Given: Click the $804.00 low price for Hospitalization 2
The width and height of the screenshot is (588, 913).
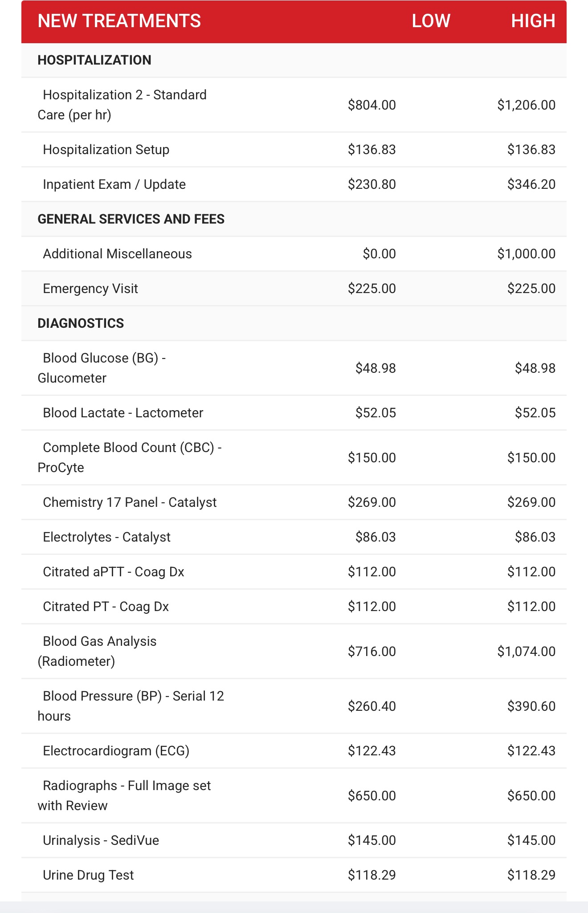Looking at the screenshot, I should point(372,105).
